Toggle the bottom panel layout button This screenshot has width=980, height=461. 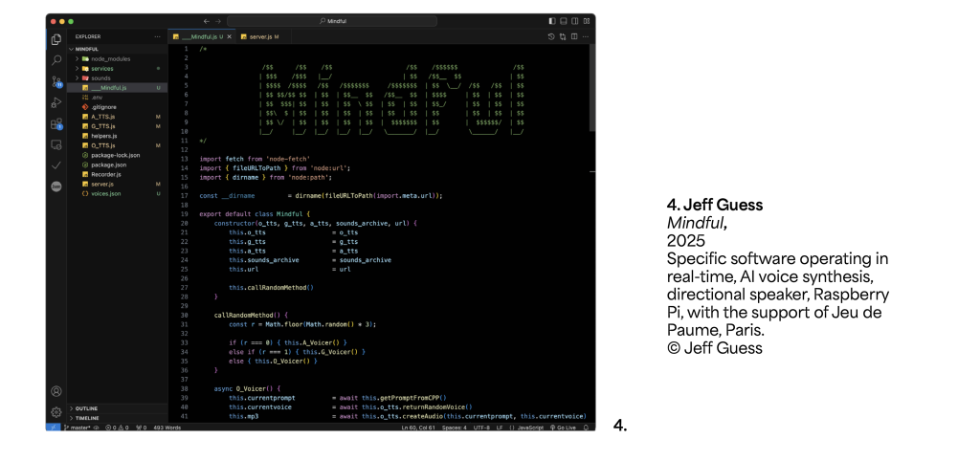tap(564, 21)
